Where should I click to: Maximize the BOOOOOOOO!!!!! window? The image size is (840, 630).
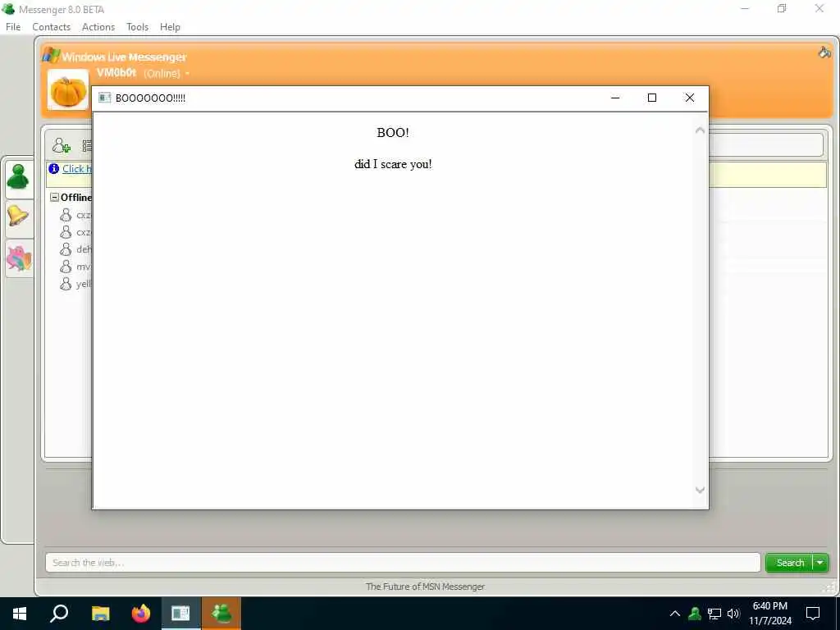coord(652,98)
